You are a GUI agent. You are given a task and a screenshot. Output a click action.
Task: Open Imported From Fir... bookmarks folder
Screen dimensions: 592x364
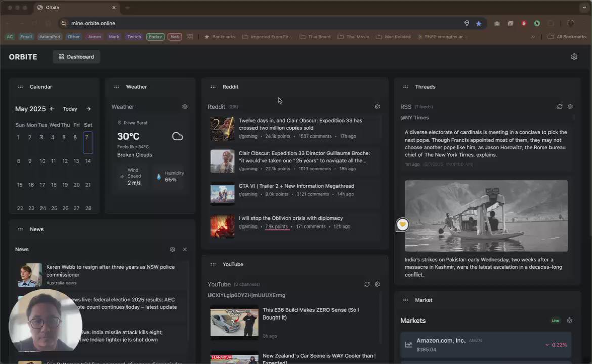click(267, 37)
